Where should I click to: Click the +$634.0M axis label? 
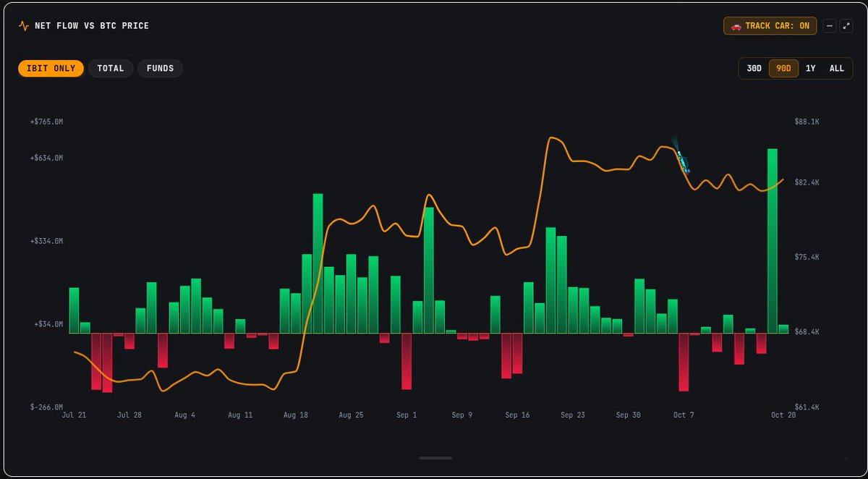(x=47, y=158)
